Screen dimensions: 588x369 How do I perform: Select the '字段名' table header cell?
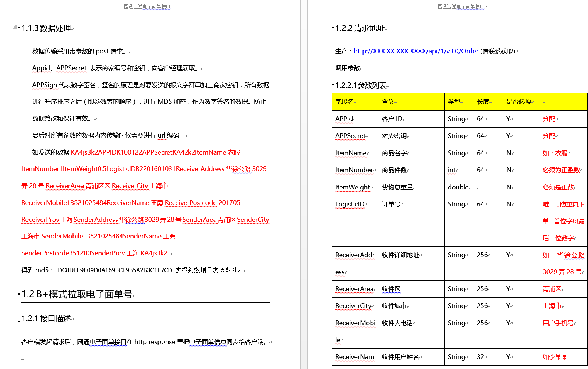(355, 102)
